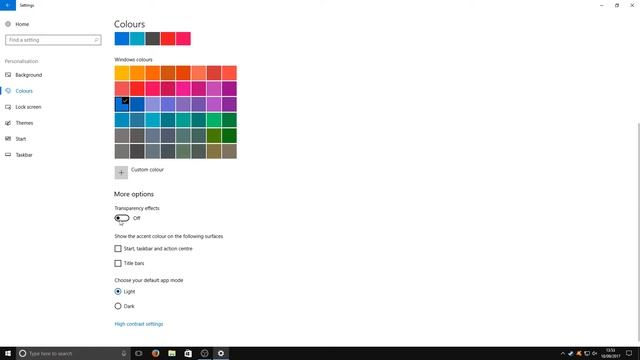The image size is (640, 360).
Task: Click the plus icon for Custom colour
Action: coord(121,173)
